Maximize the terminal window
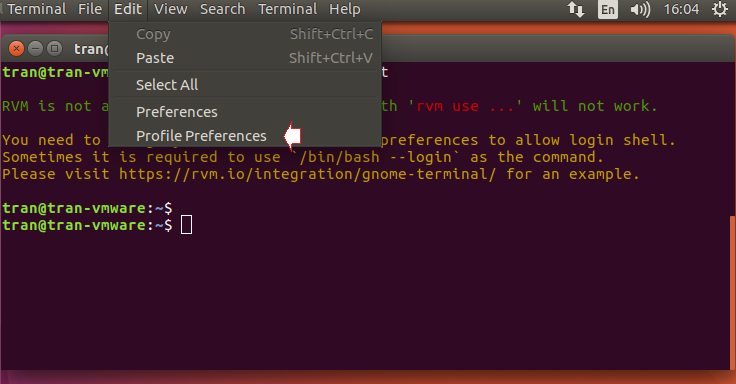 (x=55, y=48)
